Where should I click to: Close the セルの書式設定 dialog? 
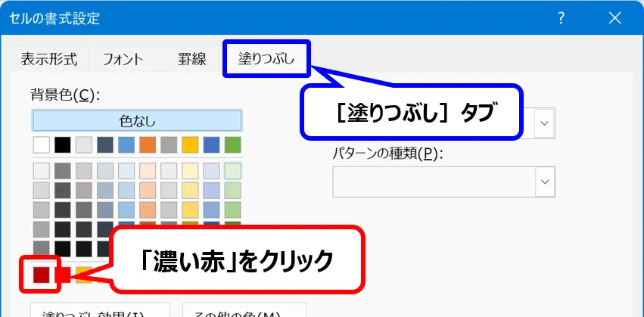click(614, 18)
